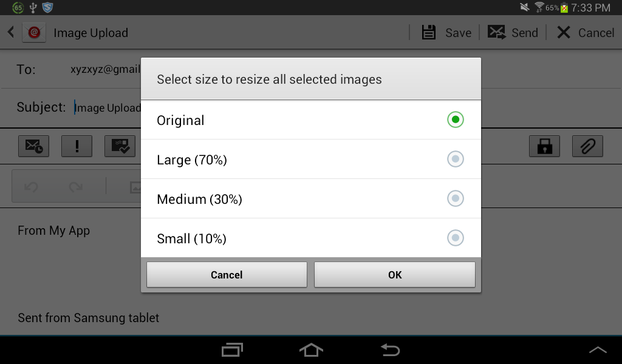The width and height of the screenshot is (622, 364).
Task: Tap the Cancel X in top bar
Action: [x=564, y=33]
